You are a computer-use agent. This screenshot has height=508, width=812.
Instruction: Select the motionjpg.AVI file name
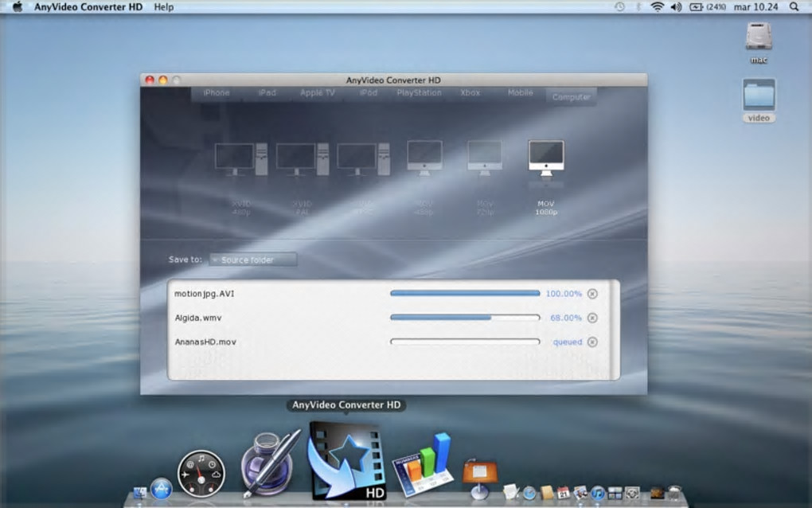pos(204,294)
